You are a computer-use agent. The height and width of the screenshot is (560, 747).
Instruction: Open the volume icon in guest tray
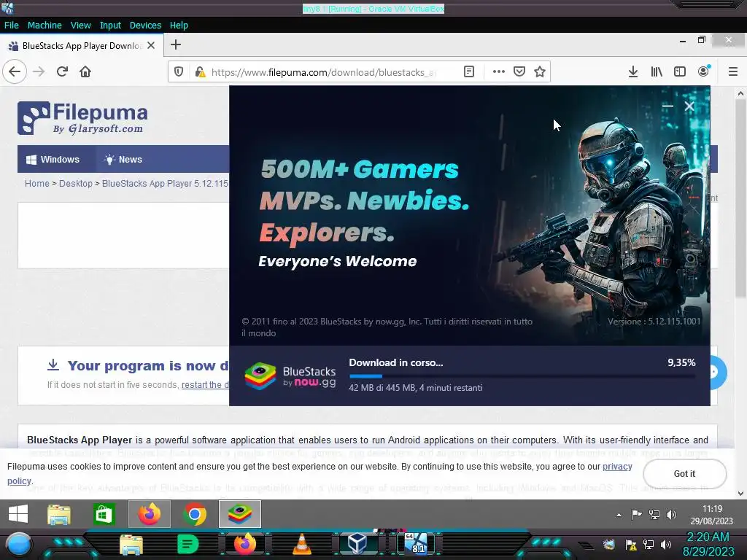pyautogui.click(x=671, y=515)
